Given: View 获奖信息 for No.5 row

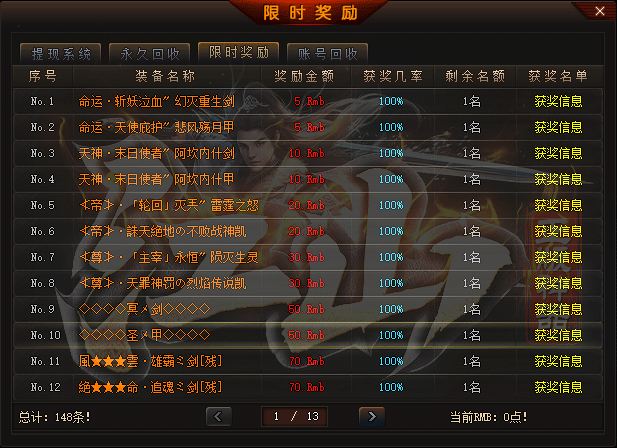Looking at the screenshot, I should click(558, 205).
